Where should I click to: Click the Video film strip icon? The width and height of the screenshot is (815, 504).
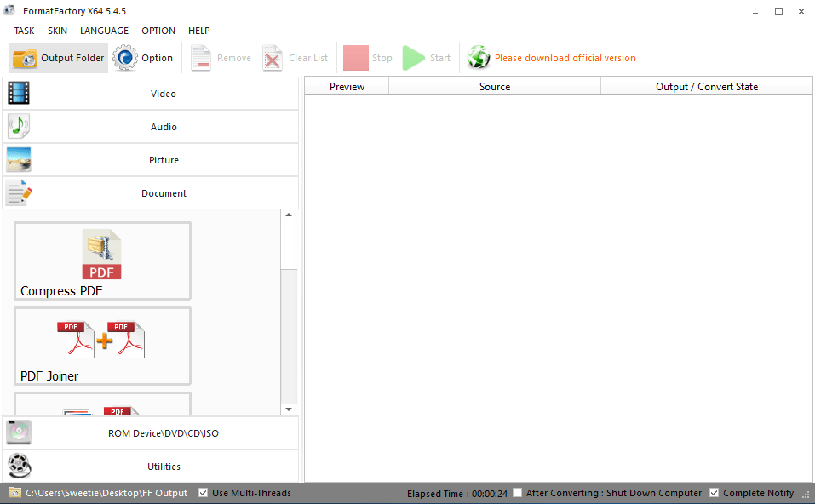tap(19, 94)
